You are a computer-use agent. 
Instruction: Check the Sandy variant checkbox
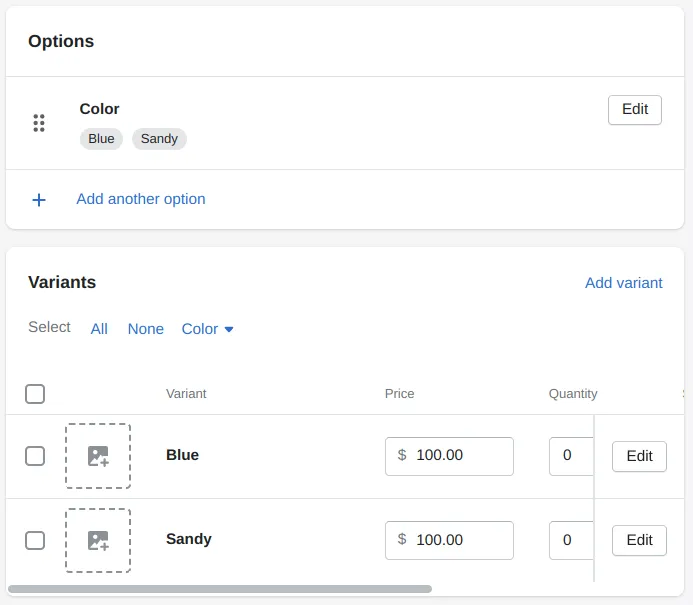coord(35,541)
